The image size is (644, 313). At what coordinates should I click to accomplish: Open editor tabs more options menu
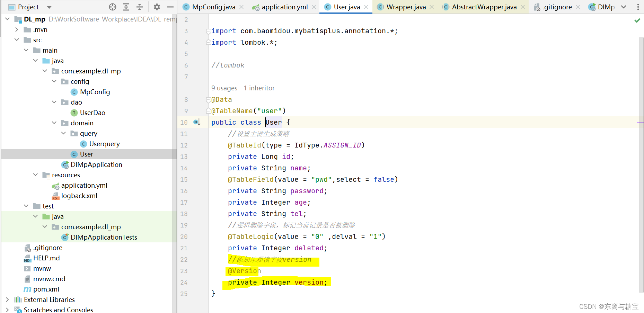pos(638,7)
